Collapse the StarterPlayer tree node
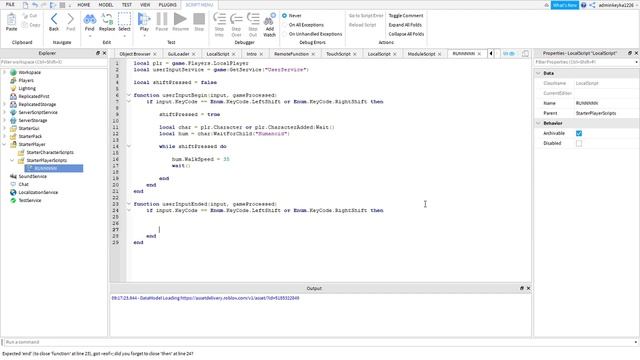This screenshot has width=640, height=360. 4,144
